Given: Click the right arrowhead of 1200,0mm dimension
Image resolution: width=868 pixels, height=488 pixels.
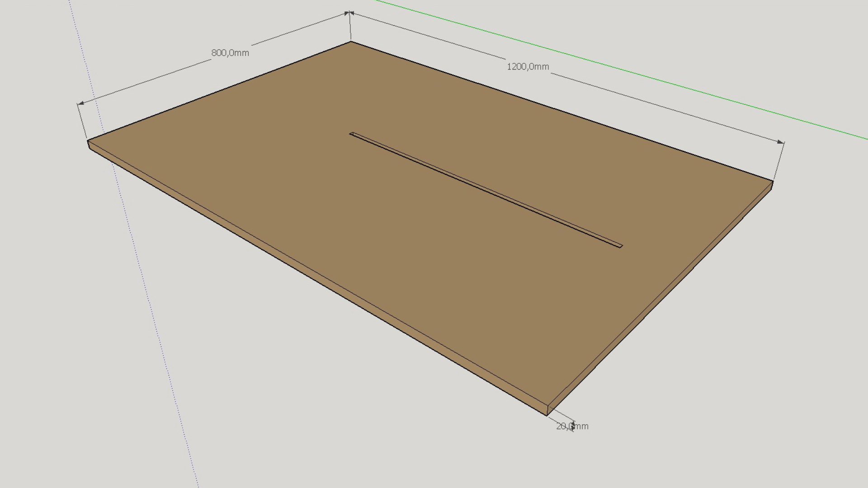Looking at the screenshot, I should tap(780, 142).
